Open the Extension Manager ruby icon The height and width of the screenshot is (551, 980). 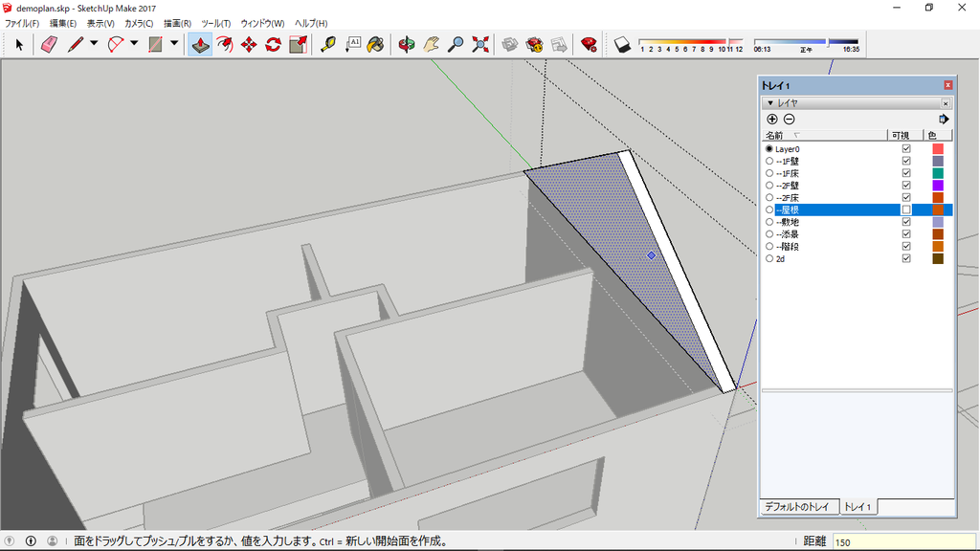[589, 44]
